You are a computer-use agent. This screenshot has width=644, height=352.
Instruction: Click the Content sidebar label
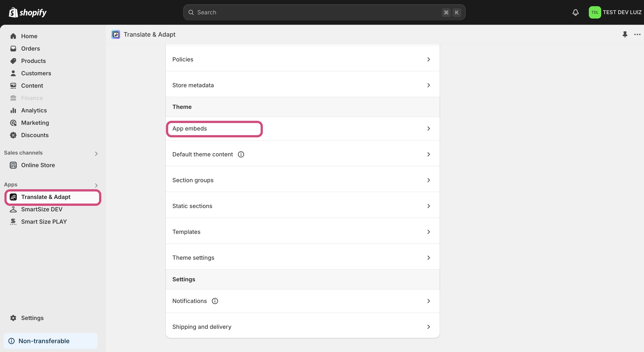pyautogui.click(x=32, y=85)
